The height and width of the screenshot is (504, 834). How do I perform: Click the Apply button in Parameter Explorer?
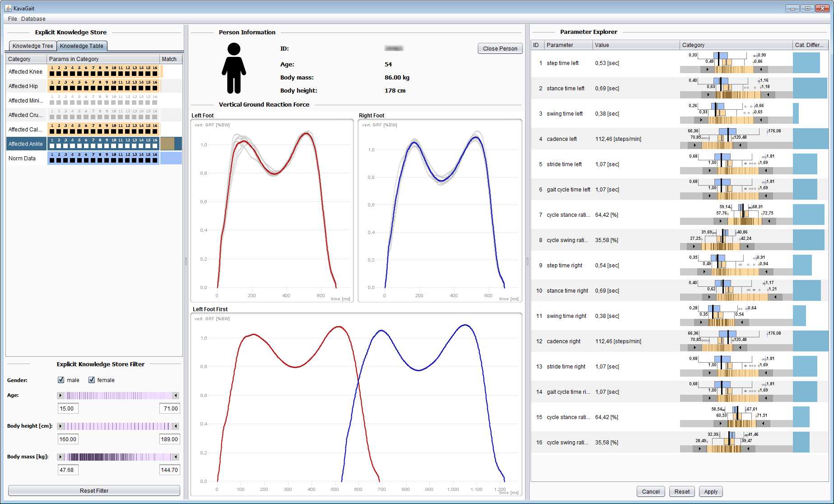[x=710, y=491]
